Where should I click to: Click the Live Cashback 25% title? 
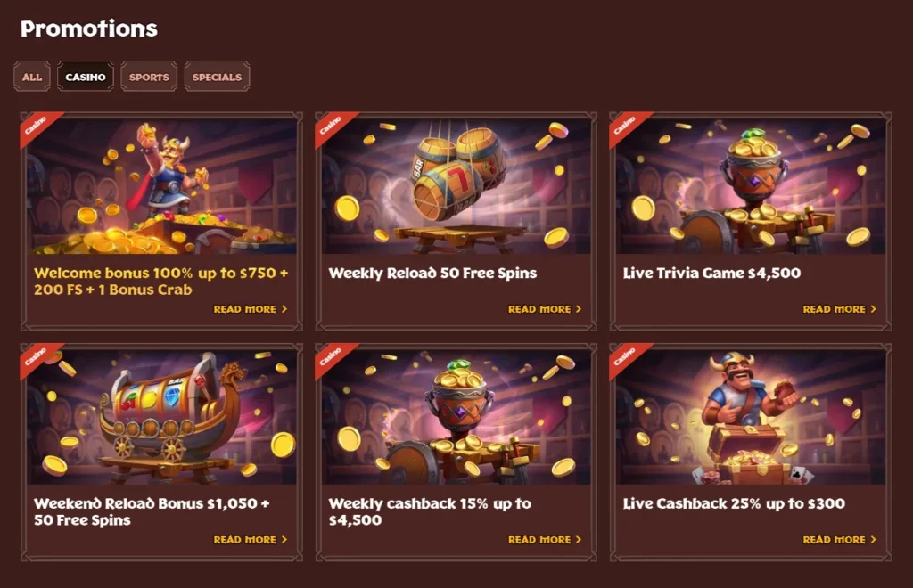tap(734, 503)
